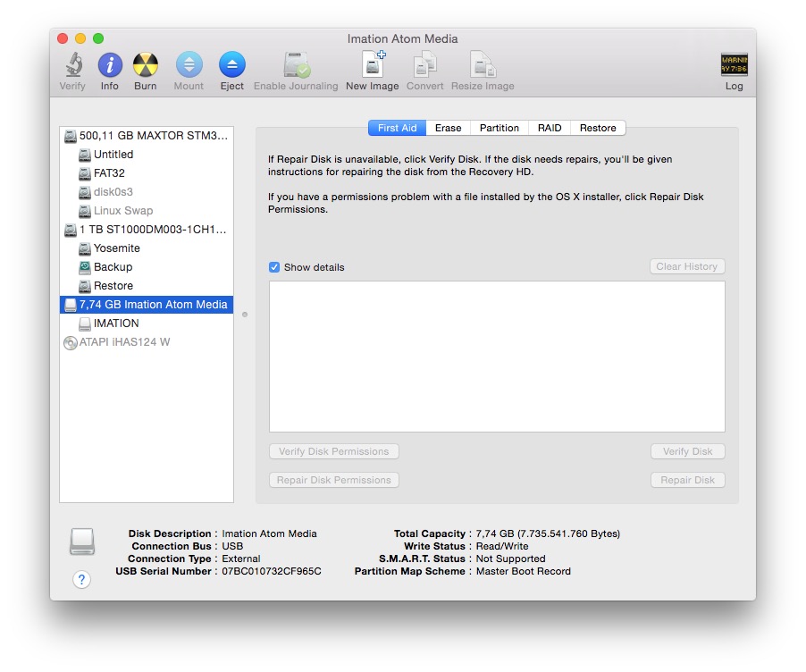Click the window title Imation Atom Media
Screen dimensions: 806x672
(402, 39)
